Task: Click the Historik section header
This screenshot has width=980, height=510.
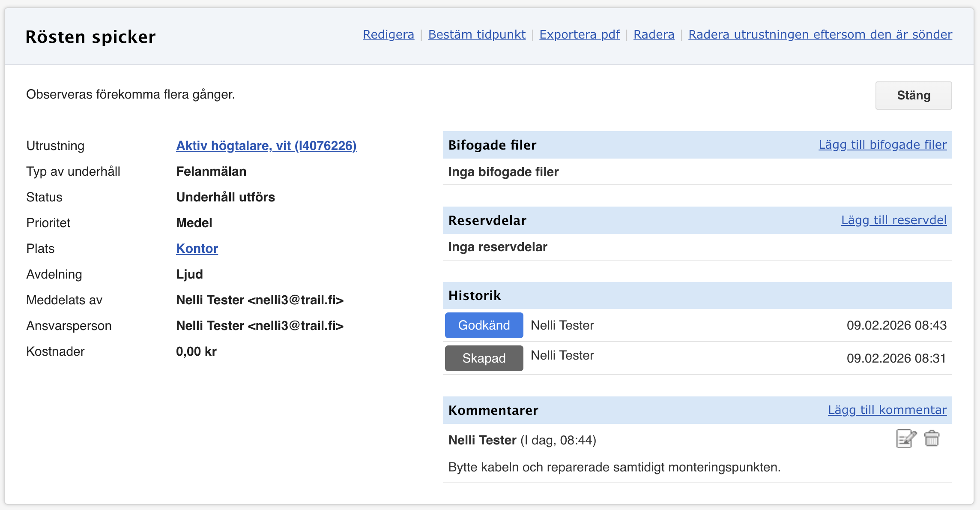Action: tap(474, 296)
